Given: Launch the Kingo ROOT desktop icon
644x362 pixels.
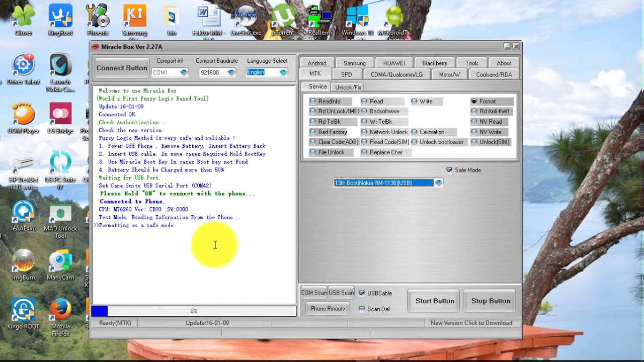Looking at the screenshot, I should [x=23, y=314].
